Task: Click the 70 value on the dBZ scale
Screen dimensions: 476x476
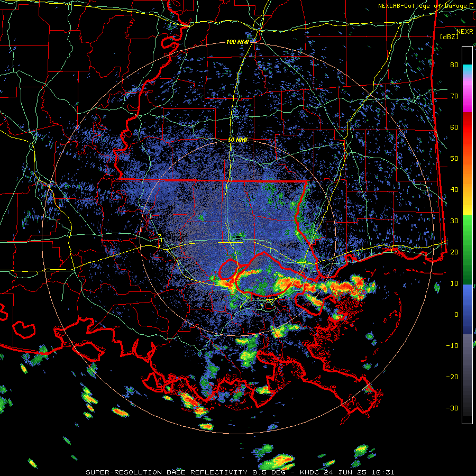Action: coord(454,96)
